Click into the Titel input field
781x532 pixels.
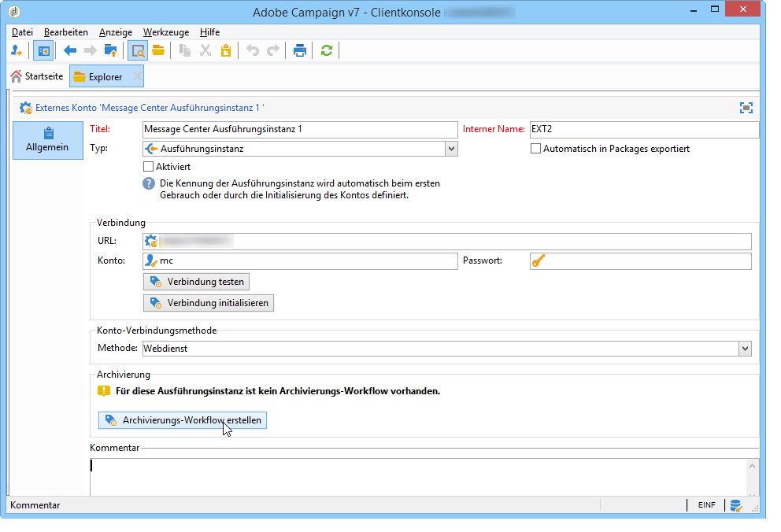300,129
